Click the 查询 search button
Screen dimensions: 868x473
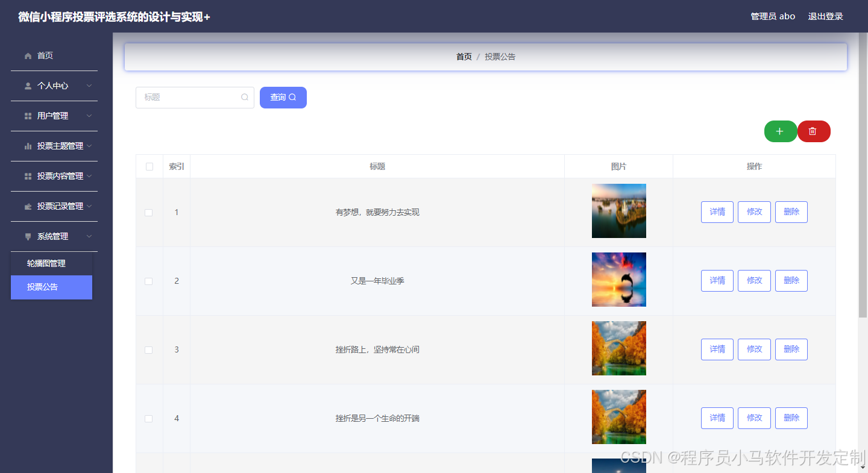click(283, 98)
